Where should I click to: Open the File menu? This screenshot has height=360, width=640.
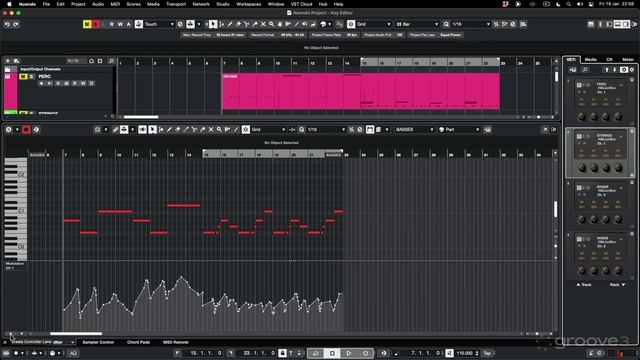point(46,4)
